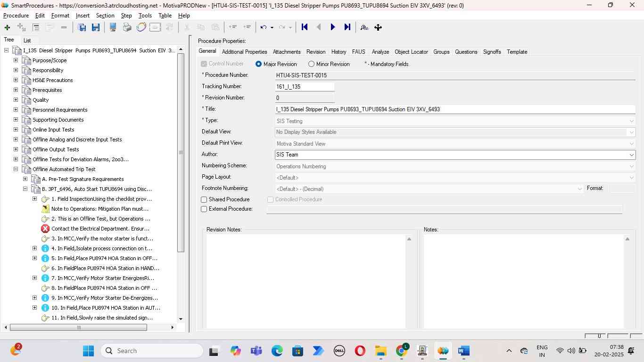The height and width of the screenshot is (362, 644).
Task: Select the Minor Revision radio button
Action: 311,64
